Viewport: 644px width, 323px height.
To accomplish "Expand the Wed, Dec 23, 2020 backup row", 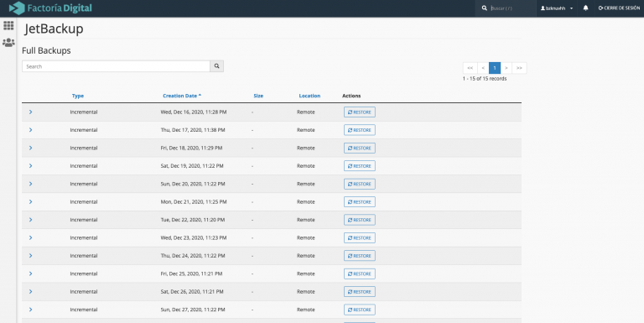I will pos(31,237).
